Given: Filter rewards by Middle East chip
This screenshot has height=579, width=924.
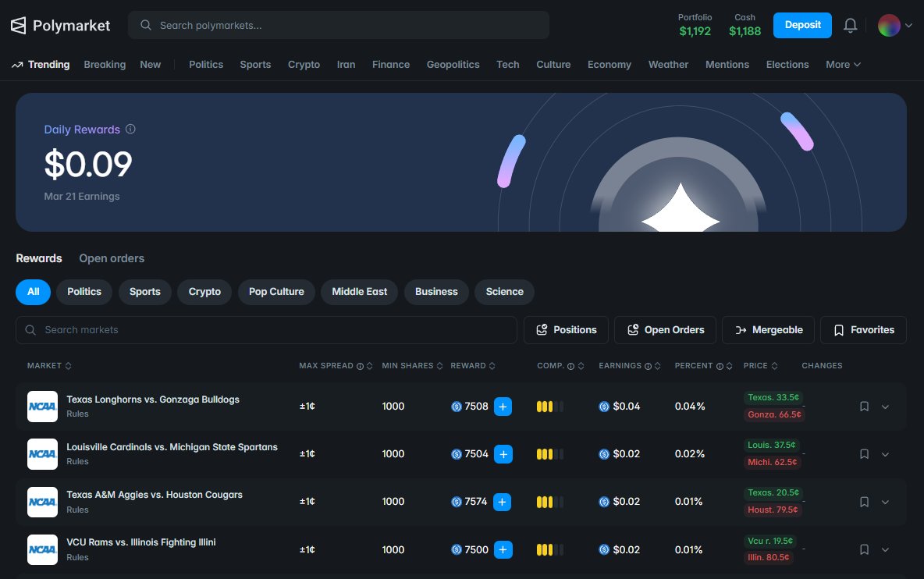Looking at the screenshot, I should [360, 292].
